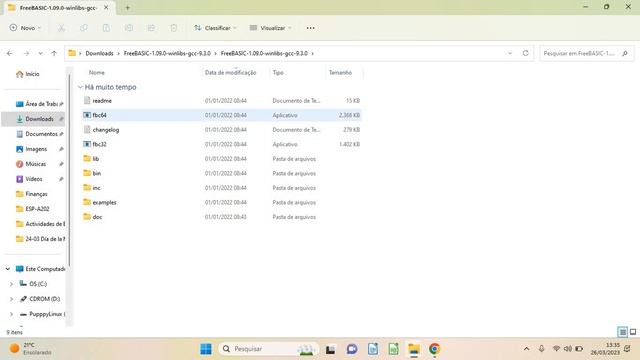
Task: Open the three-dots more options menu
Action: pyautogui.click(x=311, y=28)
